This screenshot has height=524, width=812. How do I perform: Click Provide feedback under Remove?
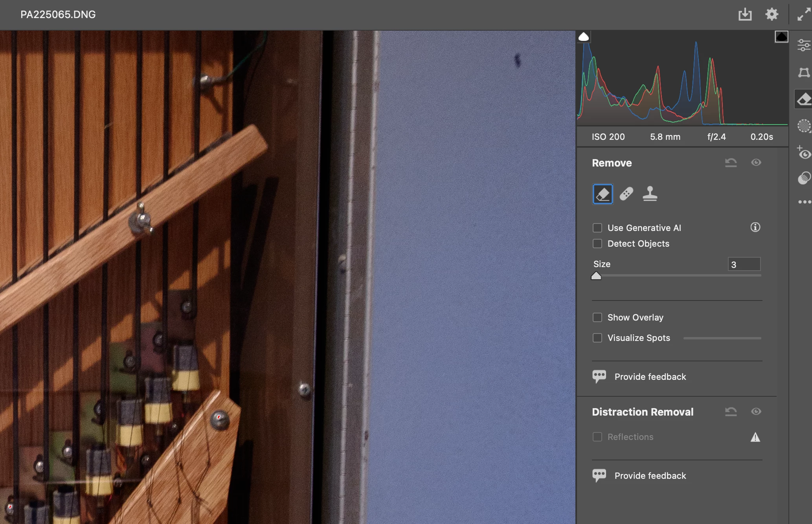pos(650,377)
